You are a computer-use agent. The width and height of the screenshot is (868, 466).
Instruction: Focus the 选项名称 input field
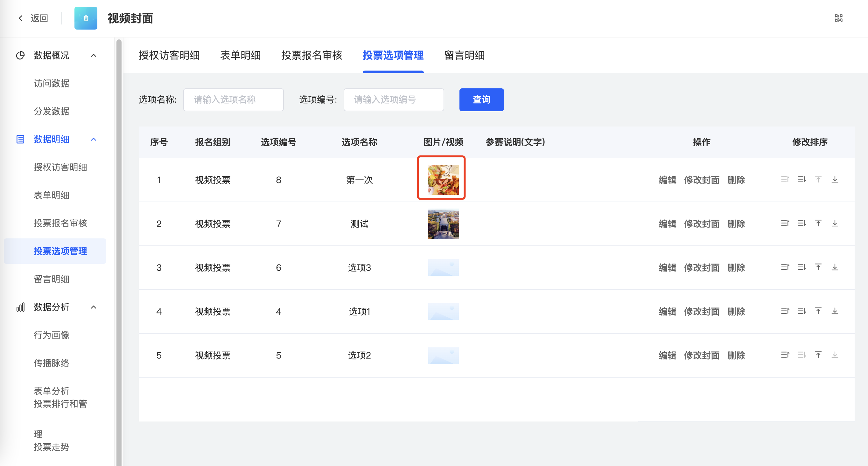tap(233, 100)
